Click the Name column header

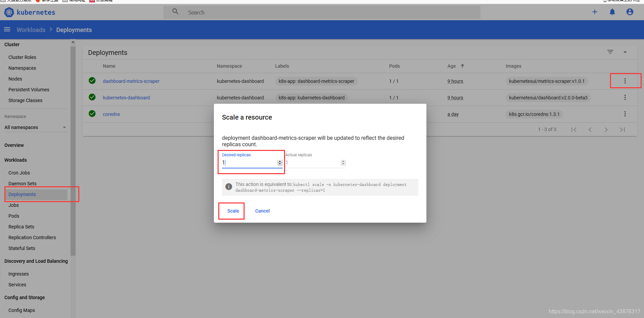click(x=109, y=66)
